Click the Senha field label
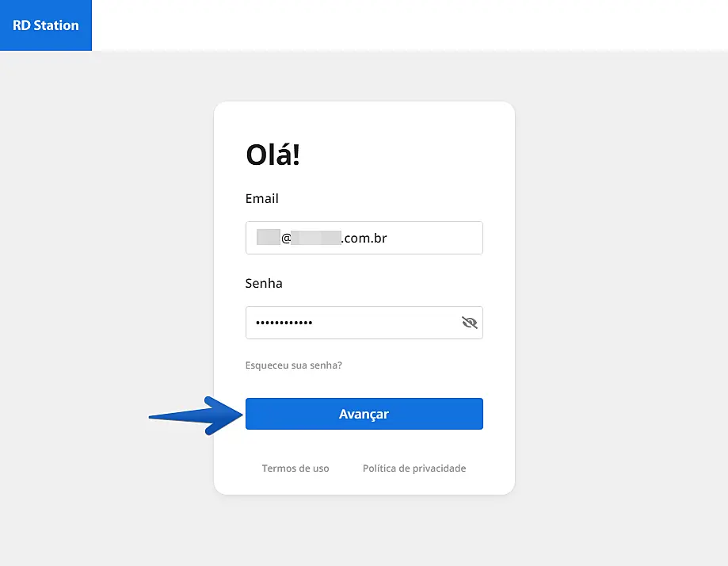 pyautogui.click(x=264, y=283)
